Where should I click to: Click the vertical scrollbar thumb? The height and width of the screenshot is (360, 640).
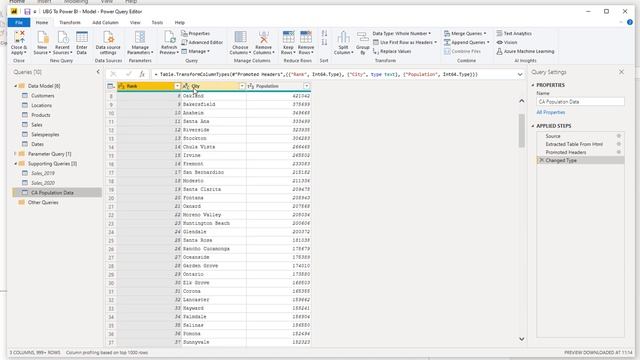click(522, 130)
